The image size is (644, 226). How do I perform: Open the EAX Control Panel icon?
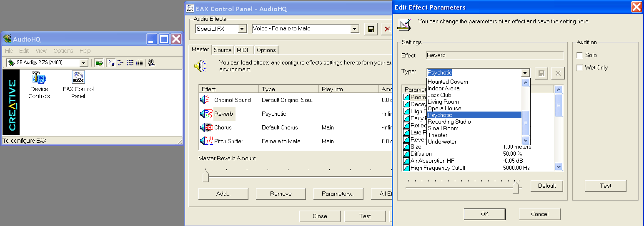pyautogui.click(x=78, y=78)
